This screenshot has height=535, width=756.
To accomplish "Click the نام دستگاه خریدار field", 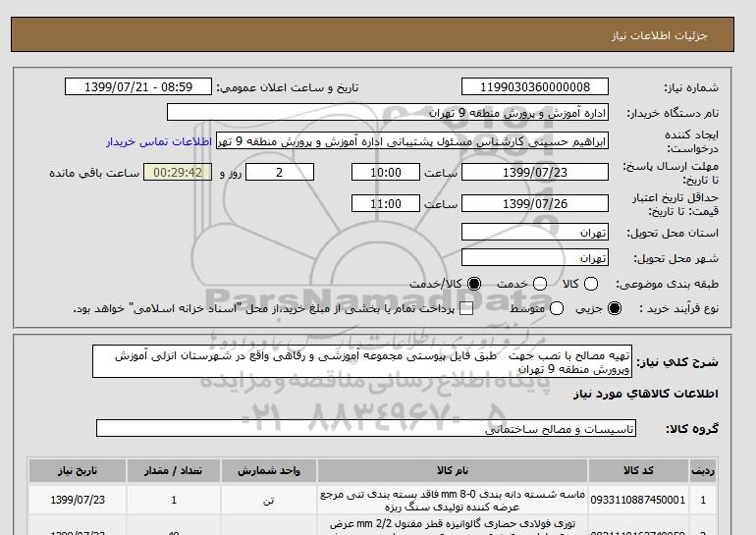I will coord(388,112).
